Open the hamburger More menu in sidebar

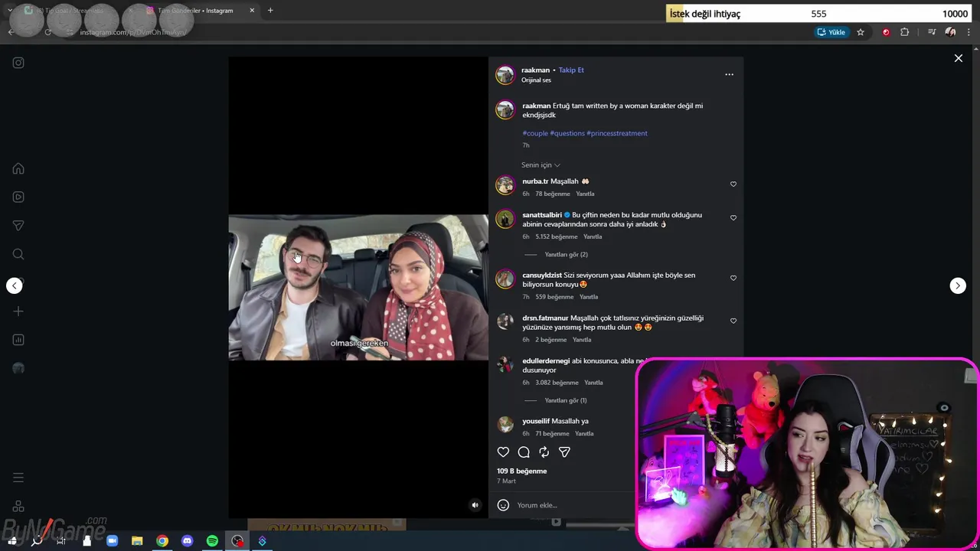[18, 478]
